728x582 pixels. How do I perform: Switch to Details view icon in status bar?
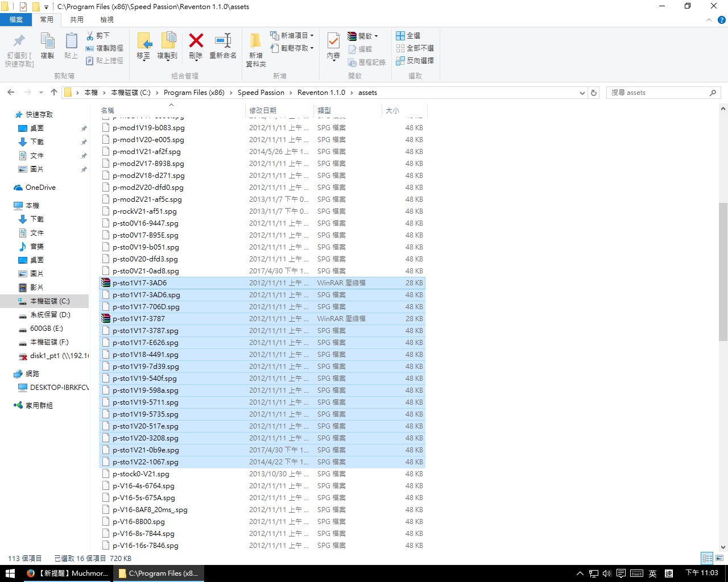[707, 558]
